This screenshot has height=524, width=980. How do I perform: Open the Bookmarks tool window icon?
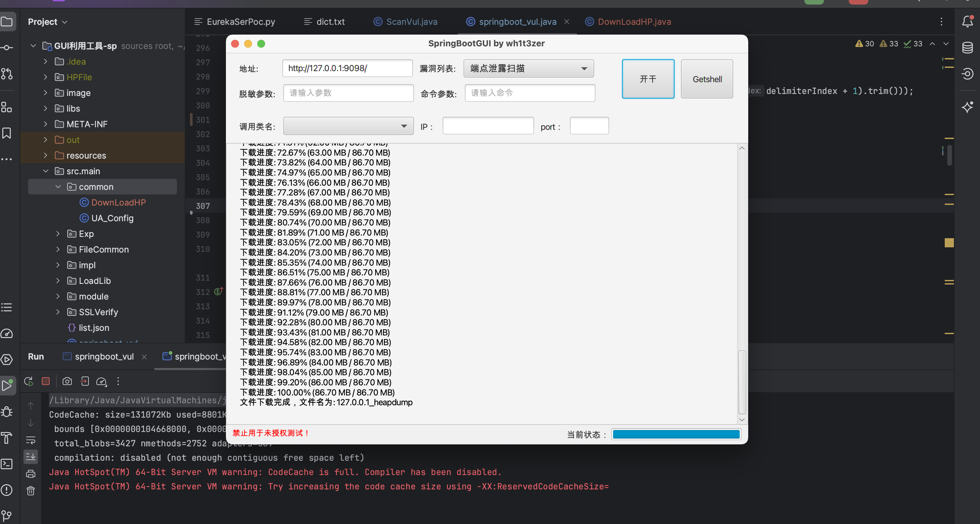point(7,133)
